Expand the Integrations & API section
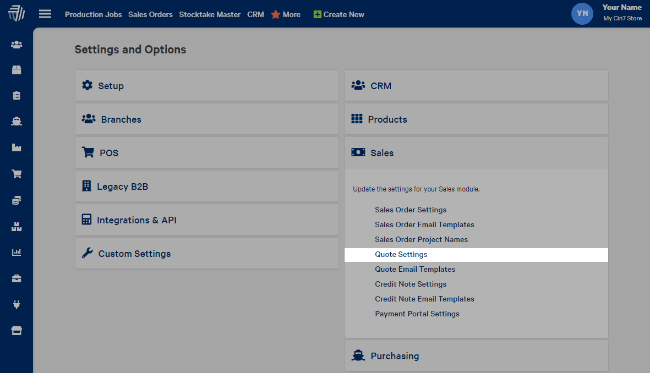The width and height of the screenshot is (650, 373). click(x=207, y=220)
